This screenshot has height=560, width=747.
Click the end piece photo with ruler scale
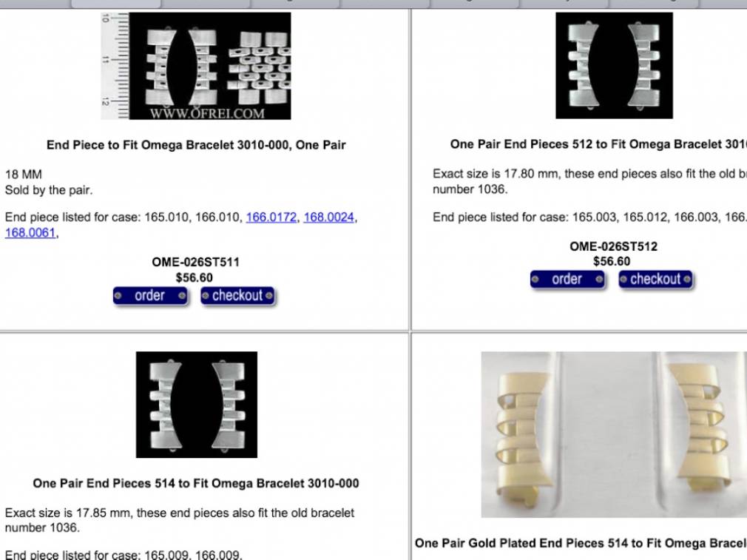pos(196,66)
